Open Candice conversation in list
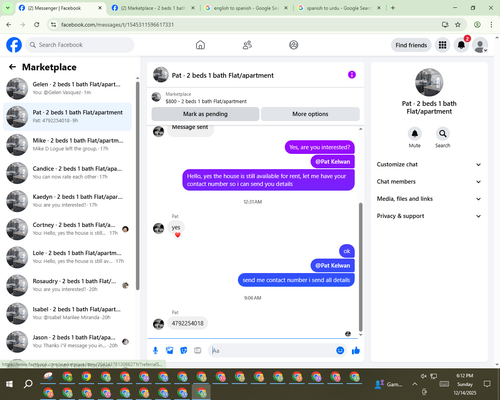The width and height of the screenshot is (500, 400). point(68,173)
